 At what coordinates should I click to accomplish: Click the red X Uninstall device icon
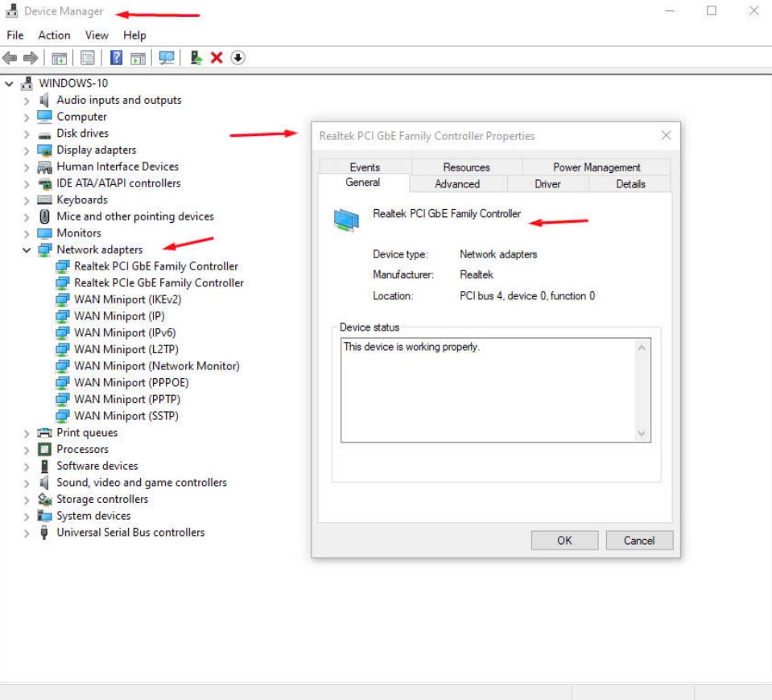(x=217, y=58)
